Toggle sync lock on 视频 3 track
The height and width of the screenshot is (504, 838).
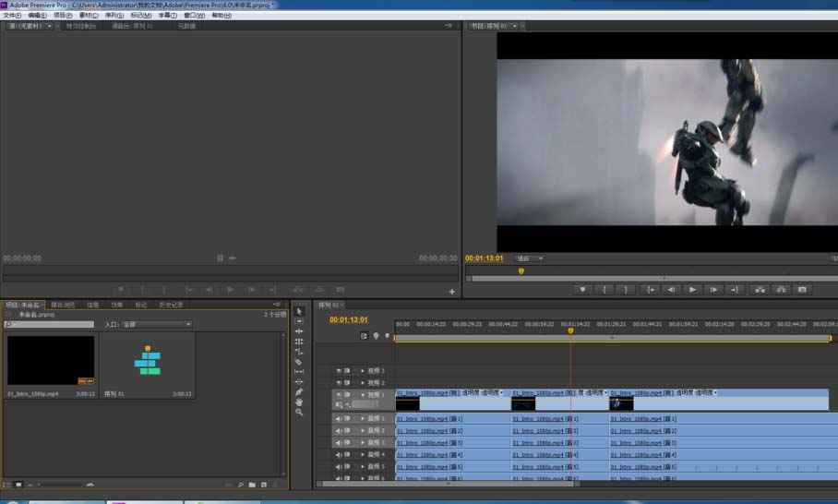[347, 370]
